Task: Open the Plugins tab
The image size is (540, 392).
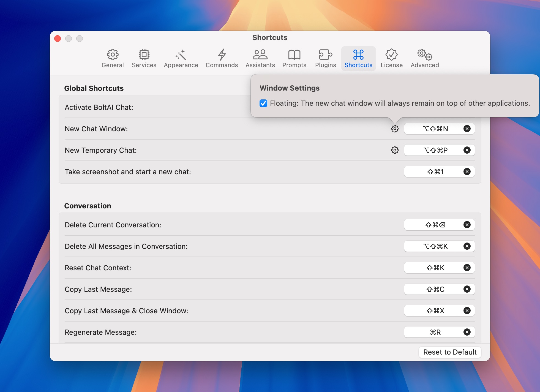Action: pos(325,58)
